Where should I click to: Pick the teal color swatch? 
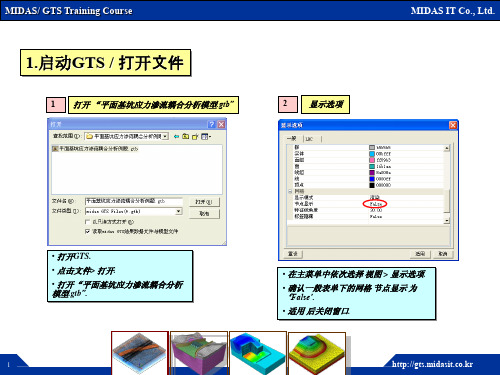pos(372,166)
